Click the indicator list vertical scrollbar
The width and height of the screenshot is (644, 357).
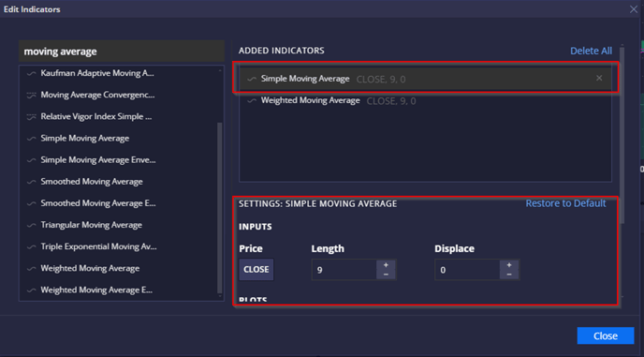219,208
